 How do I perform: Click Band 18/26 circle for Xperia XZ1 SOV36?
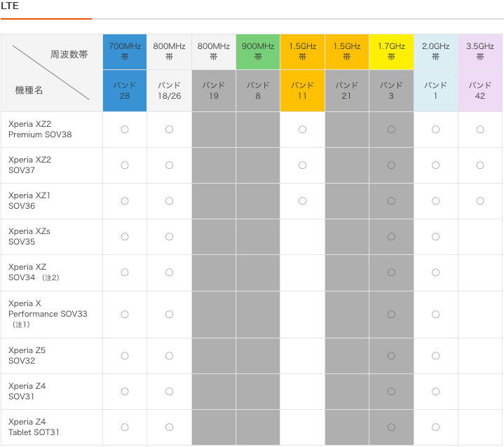tap(169, 201)
